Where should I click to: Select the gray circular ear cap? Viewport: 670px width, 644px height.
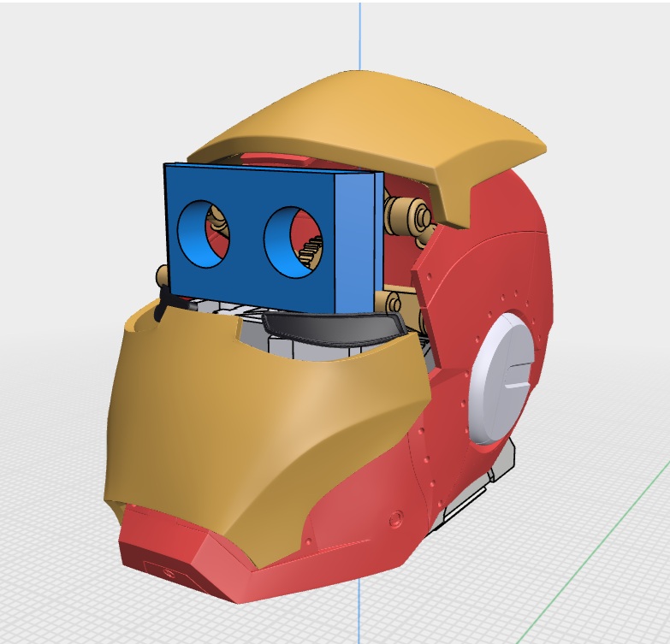click(x=501, y=379)
